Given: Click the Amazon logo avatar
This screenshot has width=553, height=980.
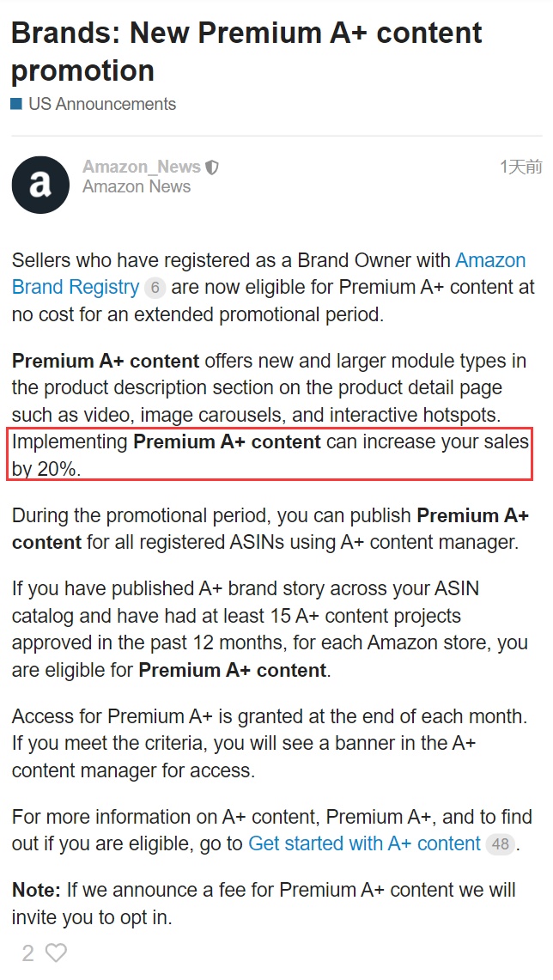Looking at the screenshot, I should [x=40, y=185].
